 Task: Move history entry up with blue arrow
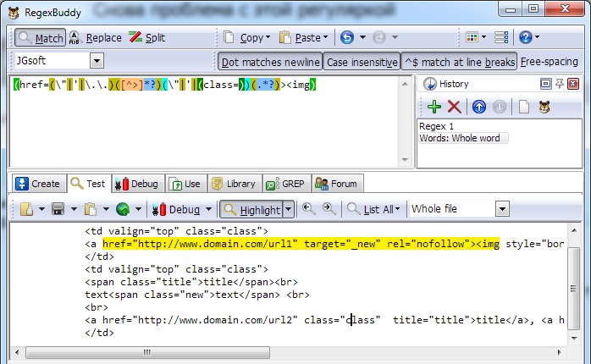click(479, 107)
